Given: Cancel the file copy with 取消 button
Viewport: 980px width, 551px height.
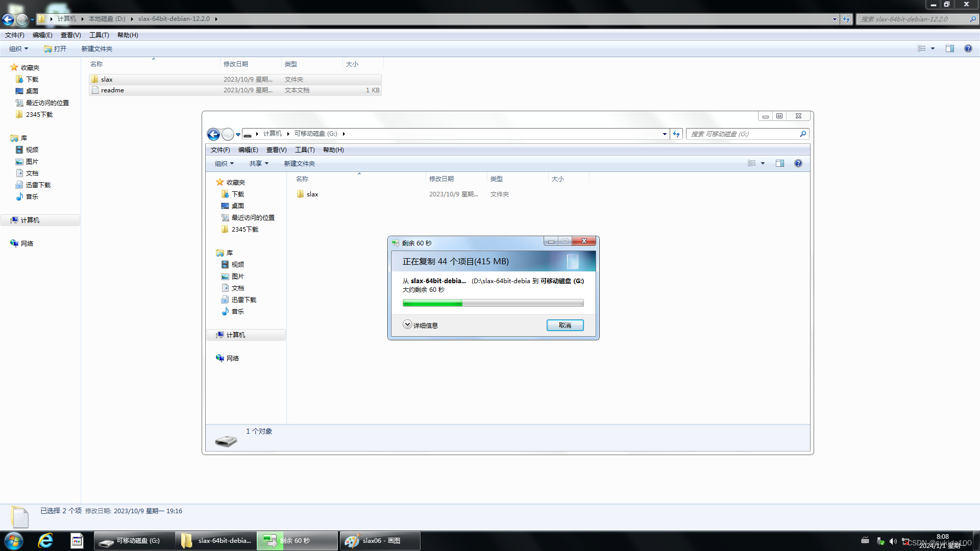Looking at the screenshot, I should (565, 325).
